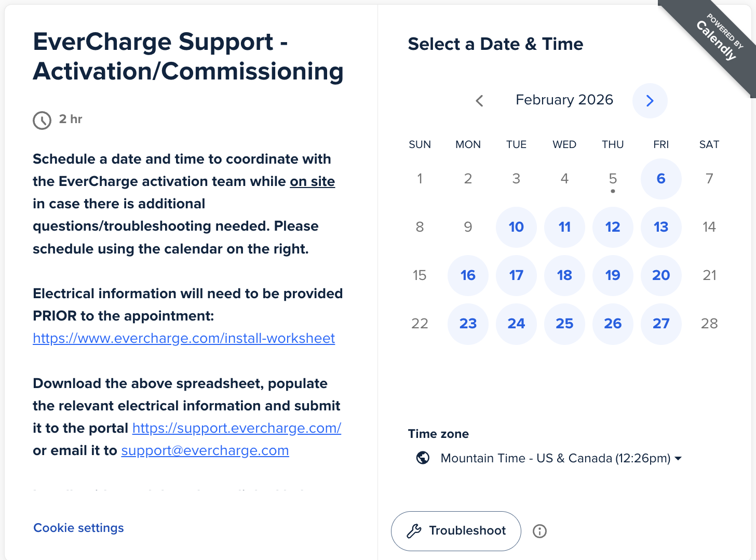Viewport: 756px width, 560px height.
Task: Select February 6 on the calendar
Action: click(661, 179)
